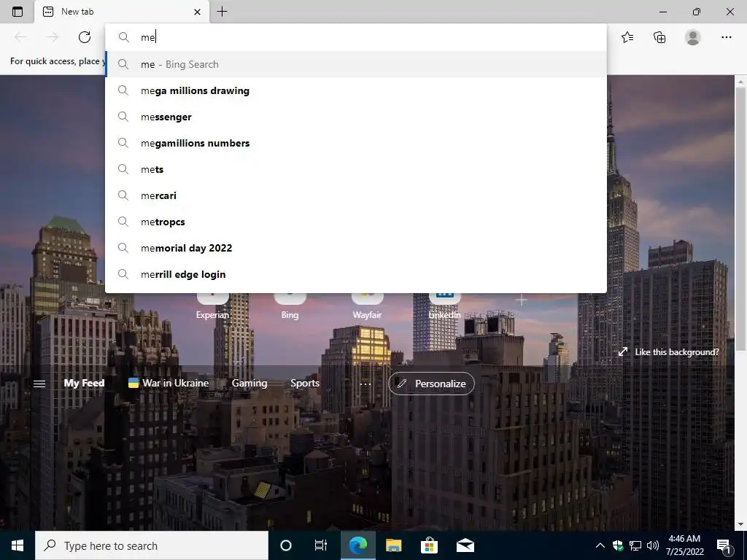
Task: Click the taskbar search box
Action: click(152, 545)
